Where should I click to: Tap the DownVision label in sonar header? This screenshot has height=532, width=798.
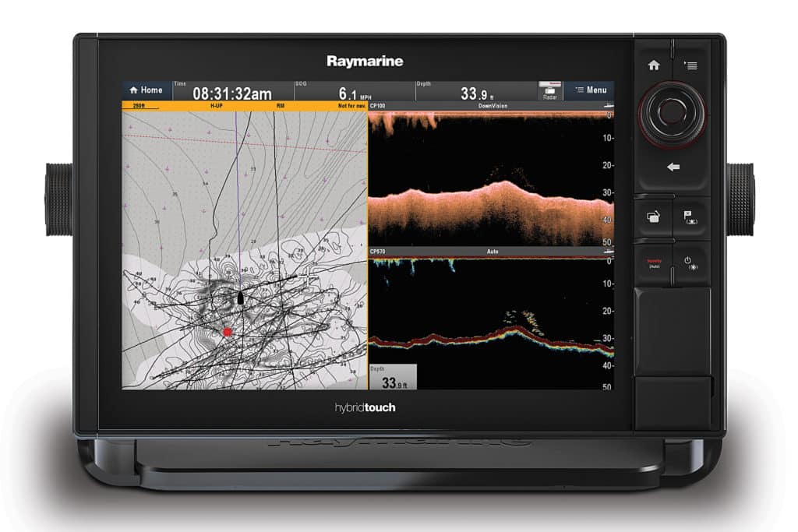click(493, 106)
